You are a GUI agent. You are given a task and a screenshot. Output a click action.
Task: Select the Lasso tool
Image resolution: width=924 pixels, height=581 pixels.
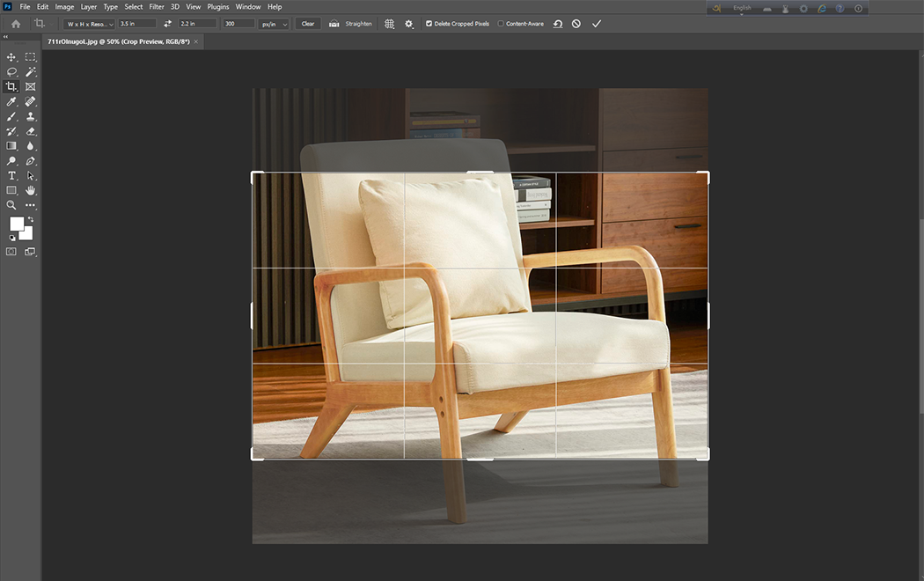click(11, 71)
